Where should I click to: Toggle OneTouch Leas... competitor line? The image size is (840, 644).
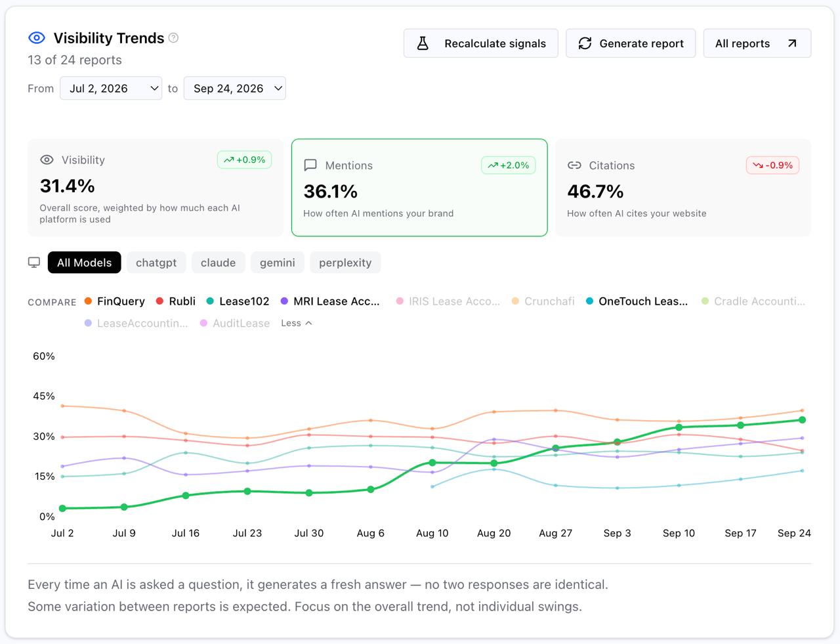coord(637,301)
